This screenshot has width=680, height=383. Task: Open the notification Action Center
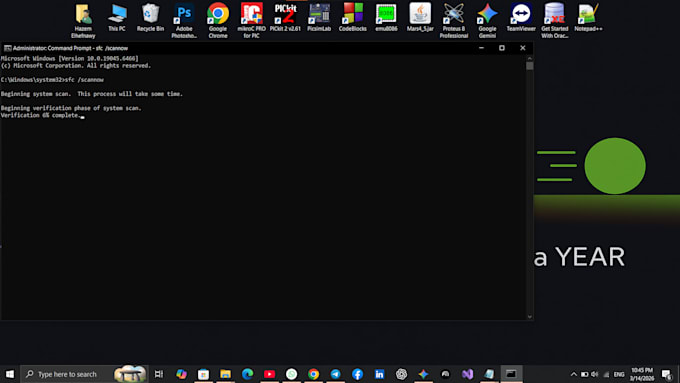(x=667, y=374)
